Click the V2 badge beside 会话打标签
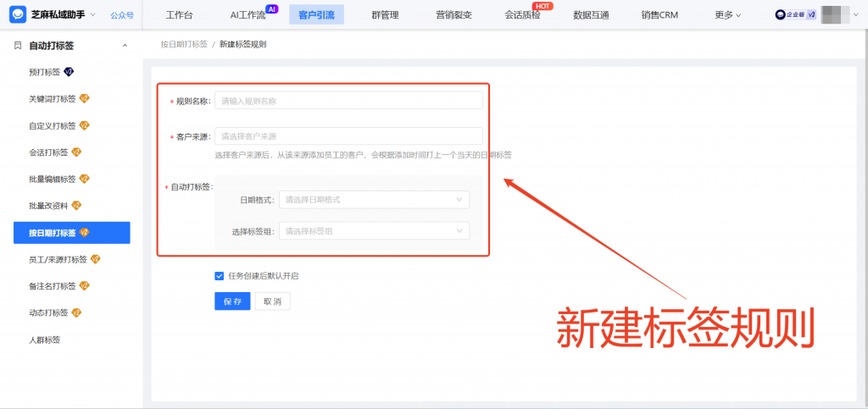 coord(76,152)
